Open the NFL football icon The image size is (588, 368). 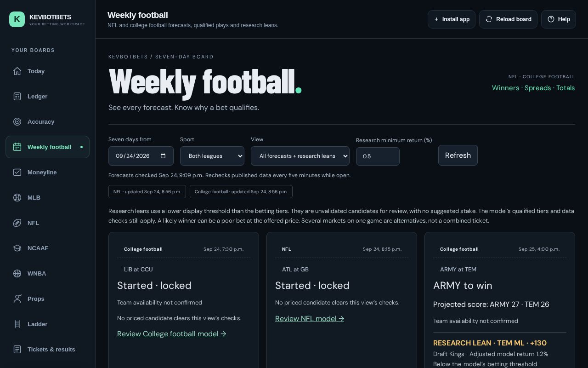pos(17,223)
